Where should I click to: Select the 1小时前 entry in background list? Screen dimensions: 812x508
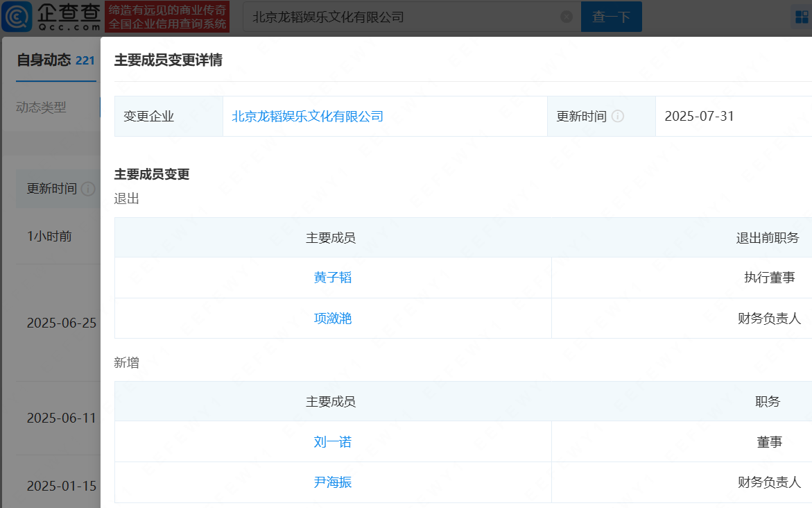pos(49,237)
